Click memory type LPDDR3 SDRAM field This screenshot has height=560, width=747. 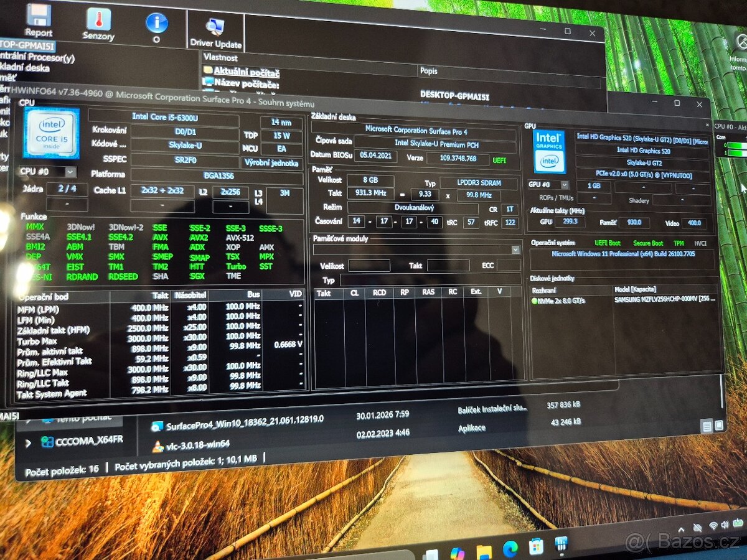coord(478,184)
